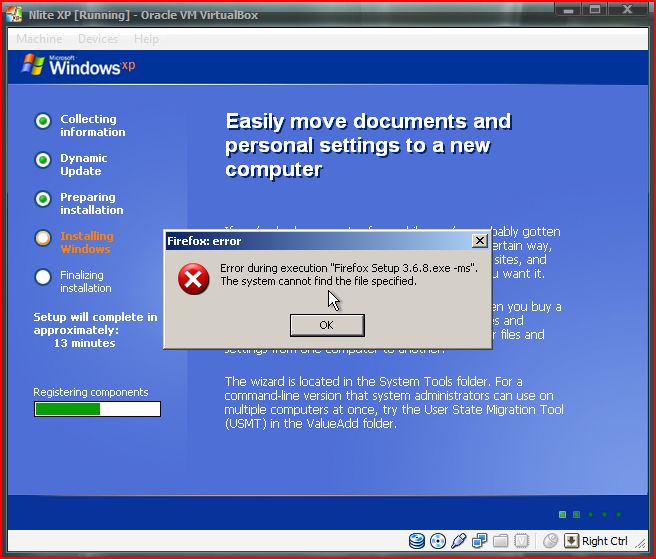Click the 'Installing Windows' step indicator
The height and width of the screenshot is (559, 656).
(x=43, y=238)
